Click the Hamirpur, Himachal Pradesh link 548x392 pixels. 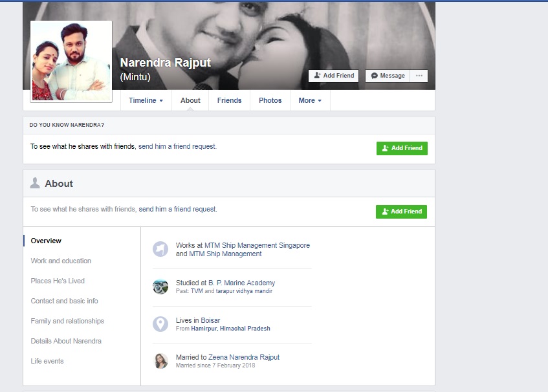(x=230, y=329)
